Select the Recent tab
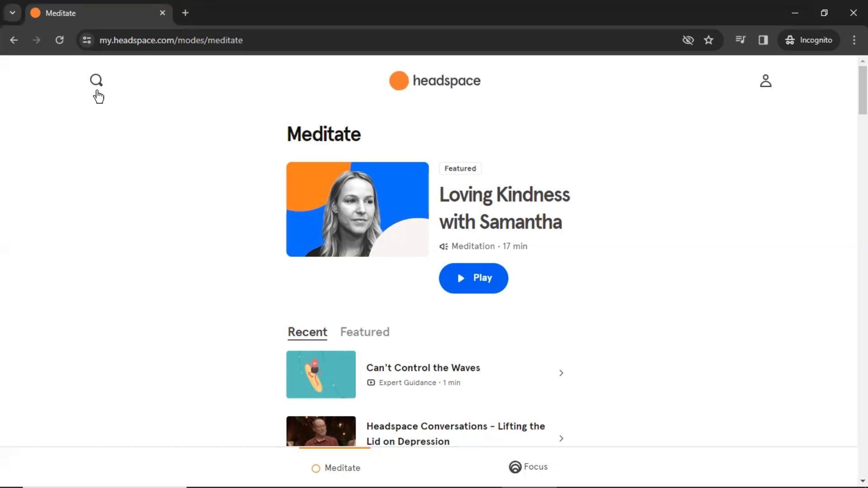This screenshot has width=868, height=488. click(x=307, y=332)
